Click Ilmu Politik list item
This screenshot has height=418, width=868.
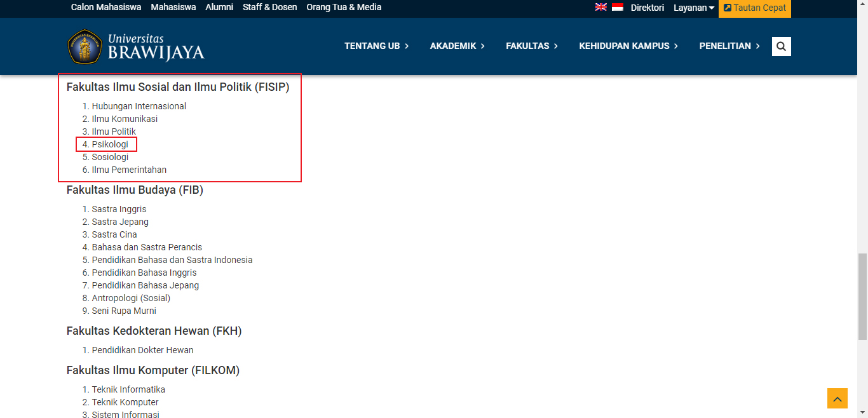pyautogui.click(x=114, y=131)
